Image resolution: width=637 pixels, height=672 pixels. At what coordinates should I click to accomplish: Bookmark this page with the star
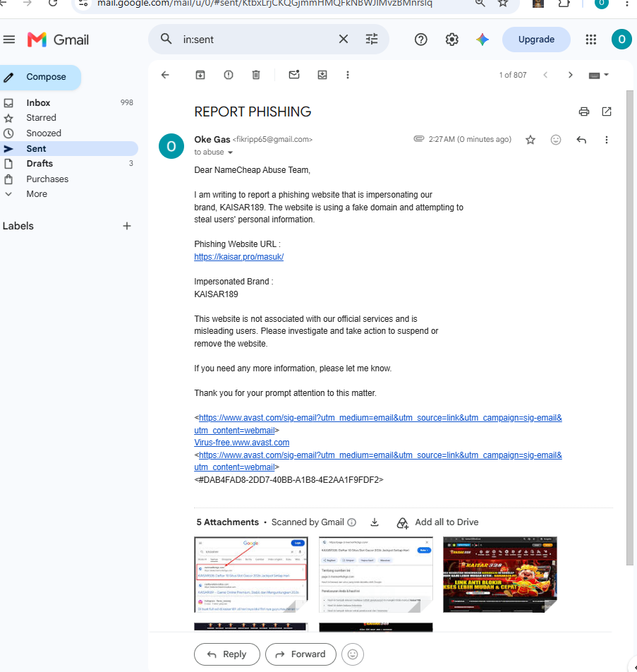pos(503,3)
